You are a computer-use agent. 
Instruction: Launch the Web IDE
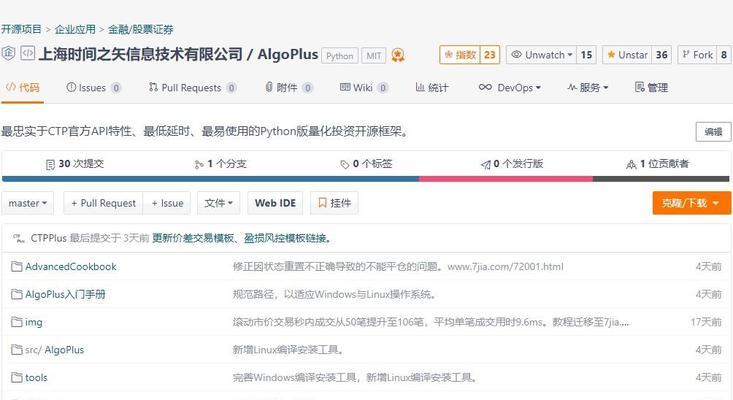pyautogui.click(x=275, y=203)
